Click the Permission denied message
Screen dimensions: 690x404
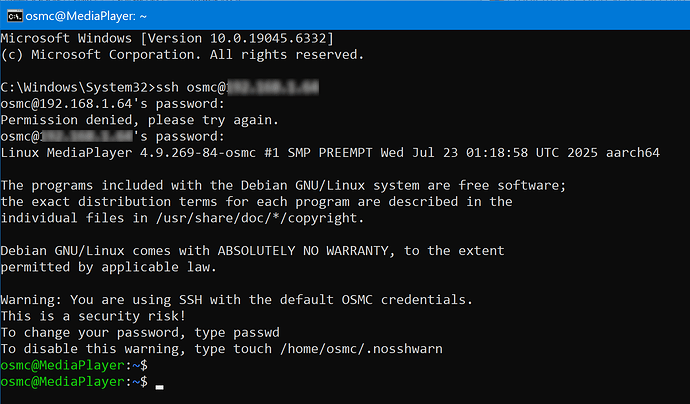pyautogui.click(x=139, y=120)
